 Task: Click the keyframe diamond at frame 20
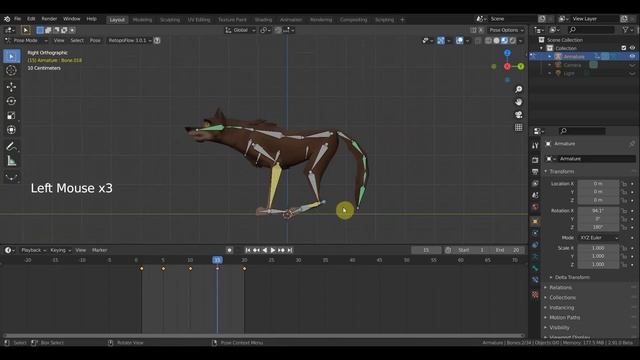click(244, 269)
